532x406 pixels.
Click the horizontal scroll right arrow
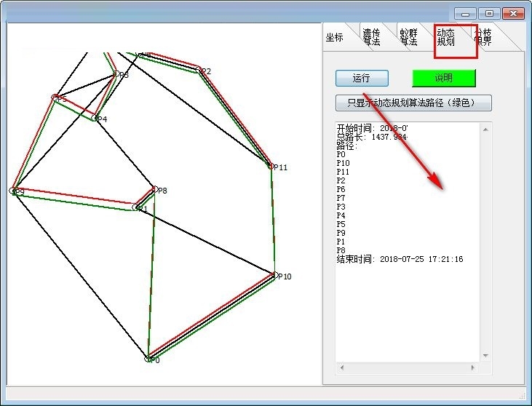(472, 367)
